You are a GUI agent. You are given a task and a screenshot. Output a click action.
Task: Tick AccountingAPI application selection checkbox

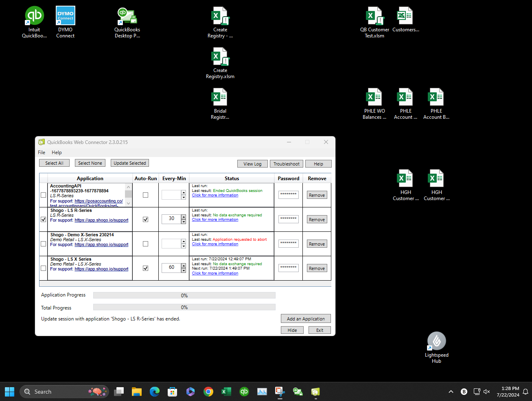point(44,195)
